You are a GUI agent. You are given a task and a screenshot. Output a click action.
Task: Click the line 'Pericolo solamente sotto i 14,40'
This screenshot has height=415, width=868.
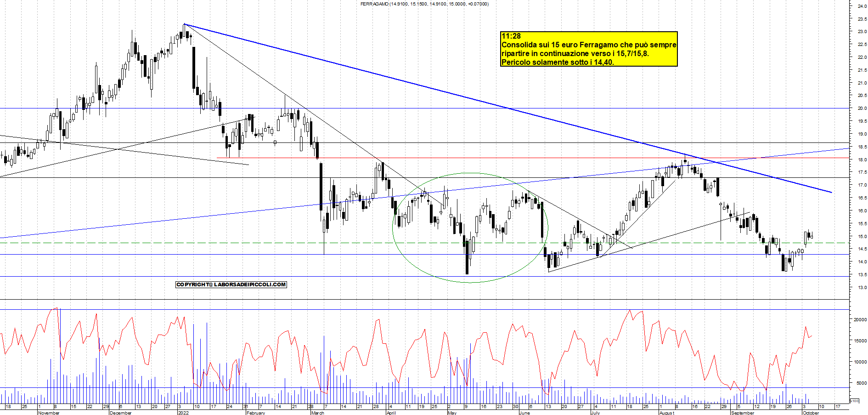coord(558,62)
